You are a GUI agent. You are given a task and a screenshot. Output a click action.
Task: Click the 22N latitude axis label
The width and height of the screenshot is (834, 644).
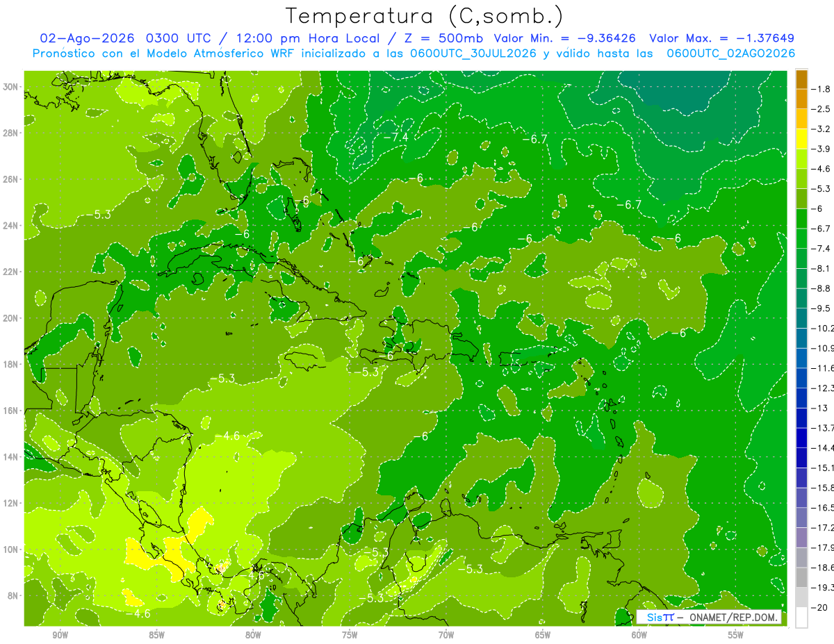(x=11, y=272)
